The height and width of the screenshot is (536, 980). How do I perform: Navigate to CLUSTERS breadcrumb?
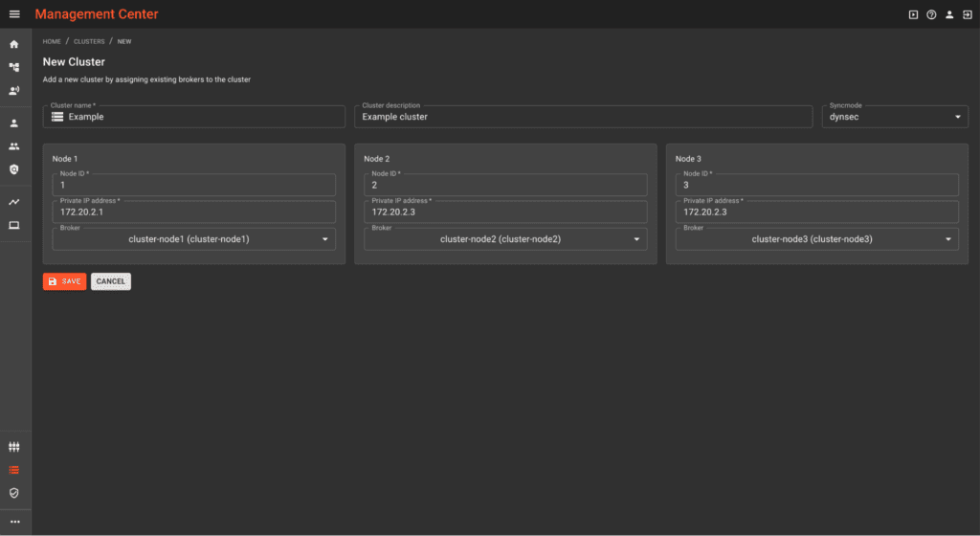pyautogui.click(x=89, y=42)
